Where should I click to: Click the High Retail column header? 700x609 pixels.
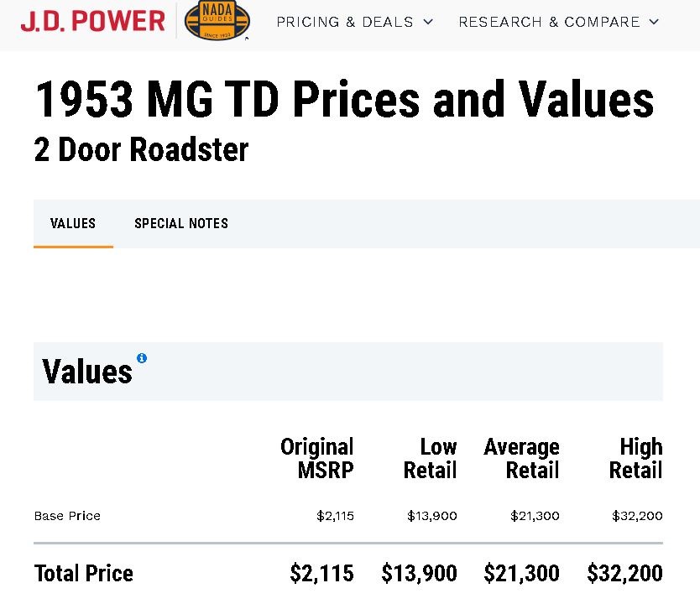tap(636, 458)
